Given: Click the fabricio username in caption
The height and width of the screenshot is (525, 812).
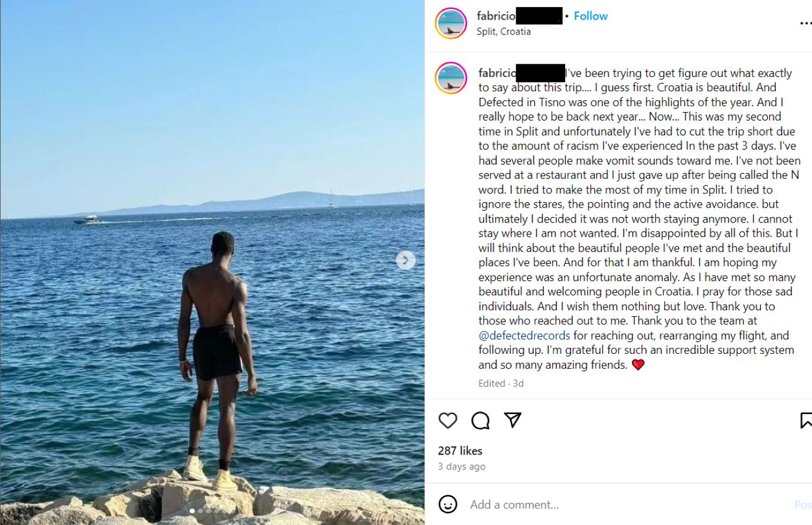Looking at the screenshot, I should coord(522,73).
